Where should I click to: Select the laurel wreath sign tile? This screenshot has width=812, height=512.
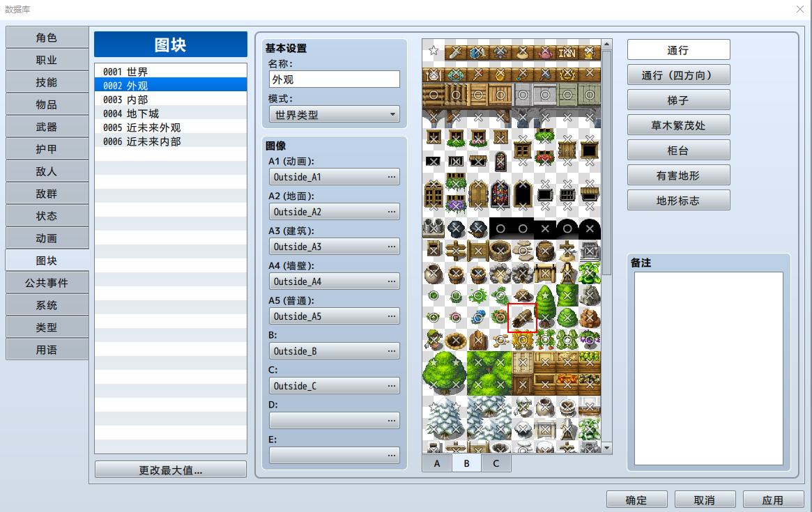[568, 72]
